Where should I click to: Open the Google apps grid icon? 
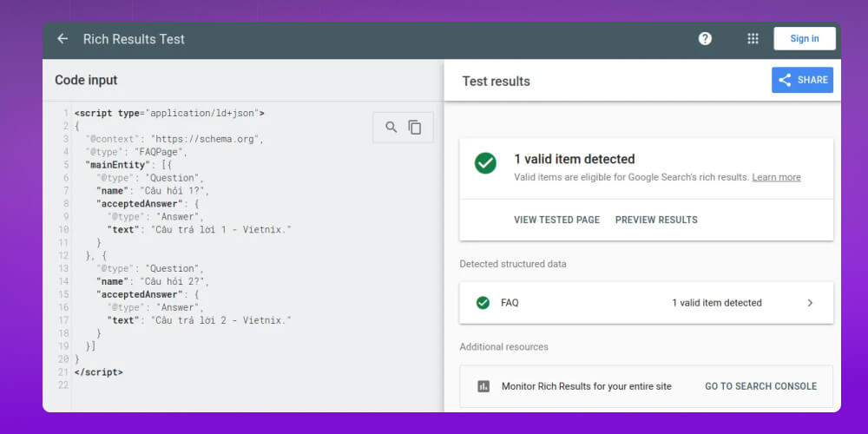click(753, 39)
